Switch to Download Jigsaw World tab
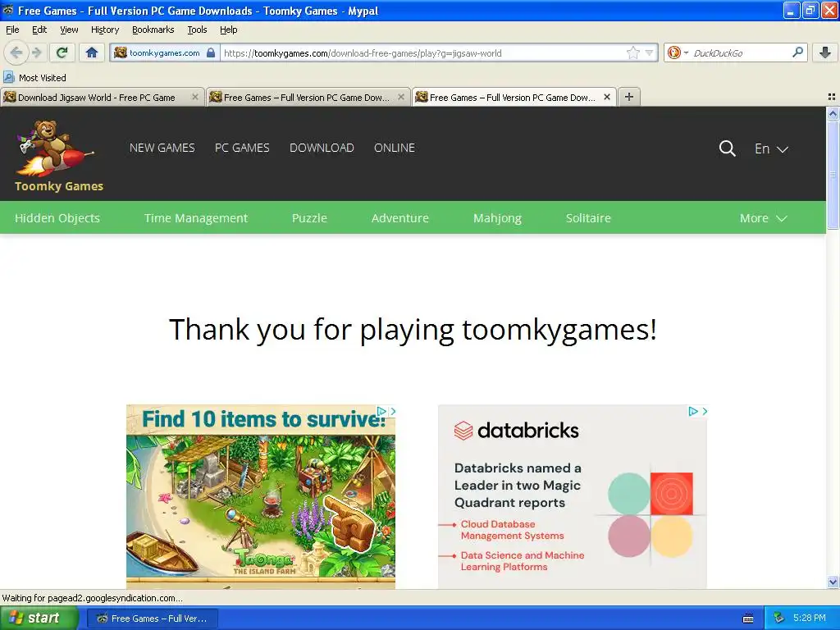 click(97, 98)
